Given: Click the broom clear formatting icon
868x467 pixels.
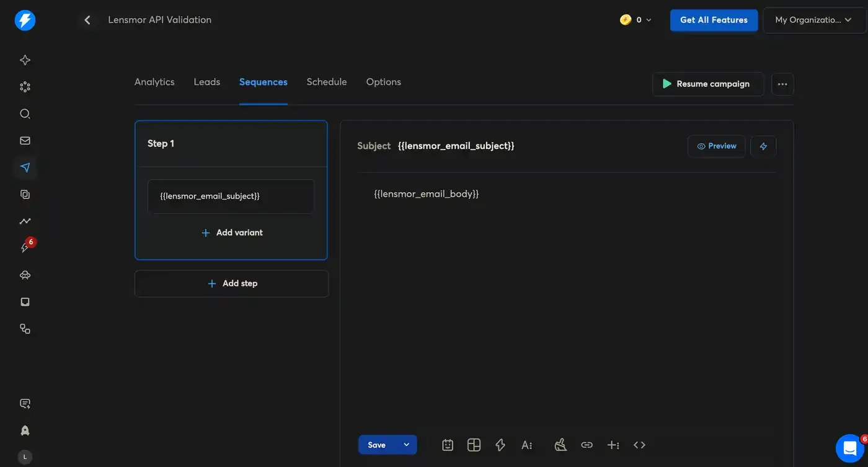Looking at the screenshot, I should click(560, 445).
